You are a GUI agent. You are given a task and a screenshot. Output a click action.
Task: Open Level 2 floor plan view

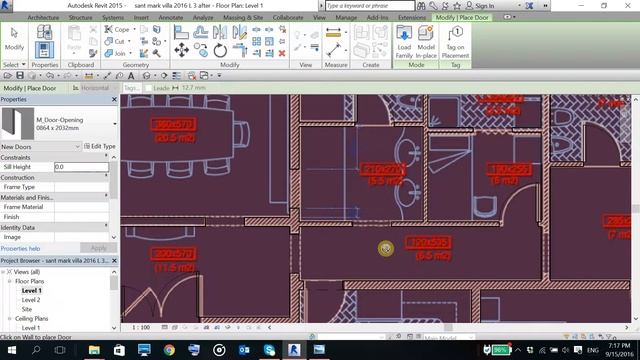[31, 300]
